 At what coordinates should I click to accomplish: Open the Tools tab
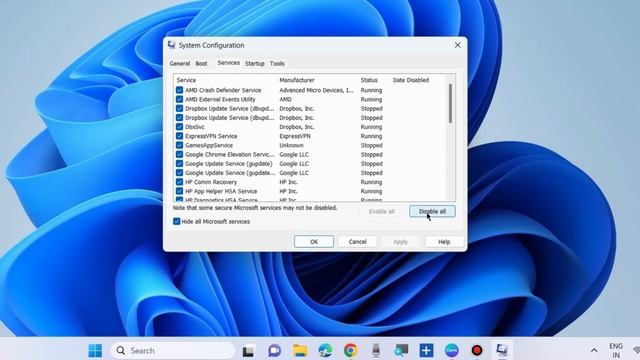point(277,64)
